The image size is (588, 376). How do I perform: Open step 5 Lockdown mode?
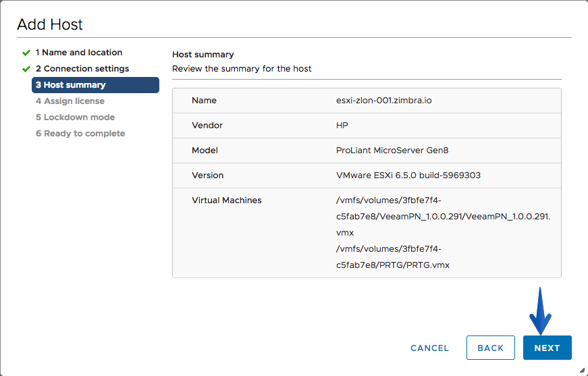76,117
